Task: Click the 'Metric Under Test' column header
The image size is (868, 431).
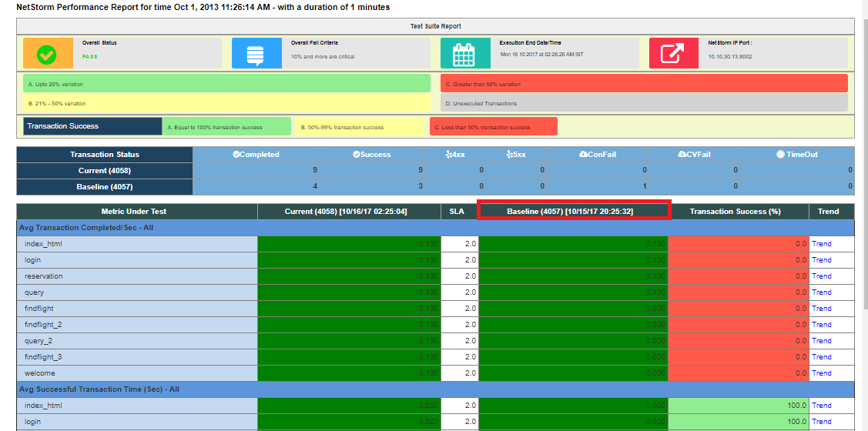Action: point(137,212)
